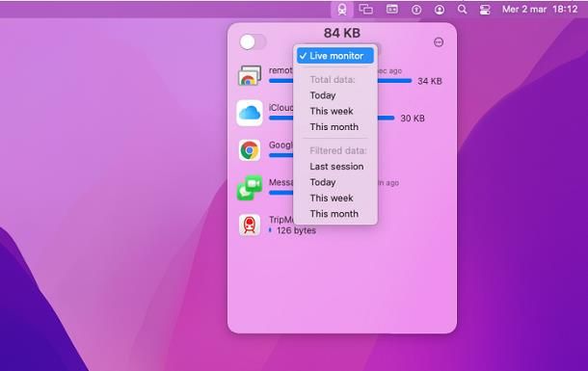Click the TripMode app icon in list

[250, 225]
